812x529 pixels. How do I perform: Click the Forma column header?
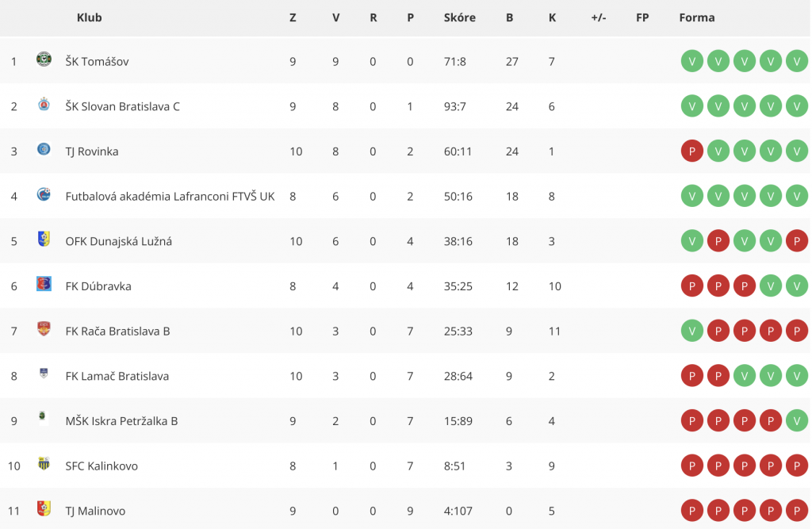tap(696, 17)
